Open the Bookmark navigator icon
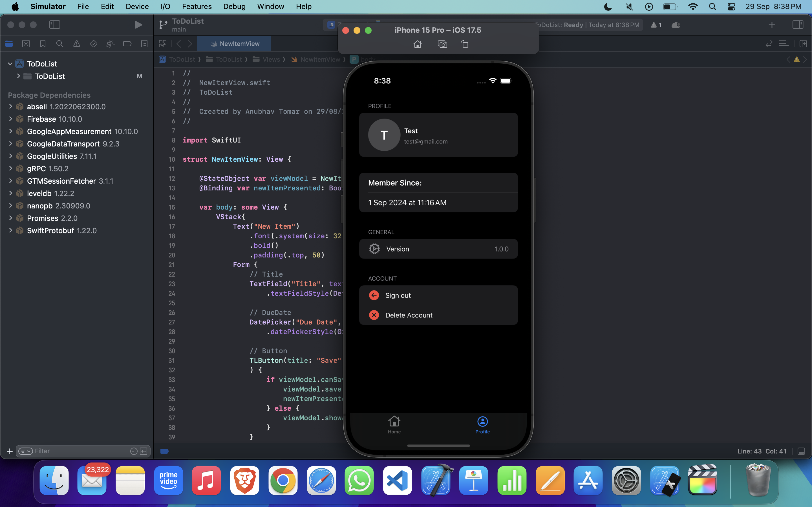The height and width of the screenshot is (507, 812). coord(43,44)
